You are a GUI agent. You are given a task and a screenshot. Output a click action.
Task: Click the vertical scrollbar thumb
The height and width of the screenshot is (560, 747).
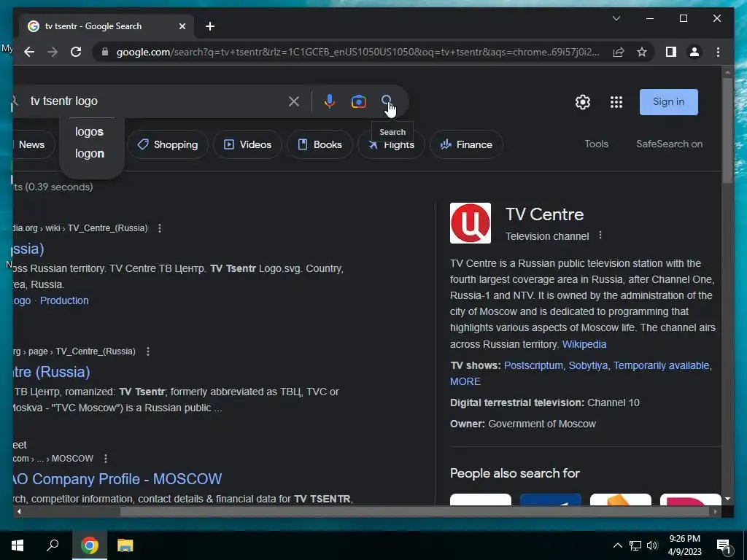pos(727,130)
